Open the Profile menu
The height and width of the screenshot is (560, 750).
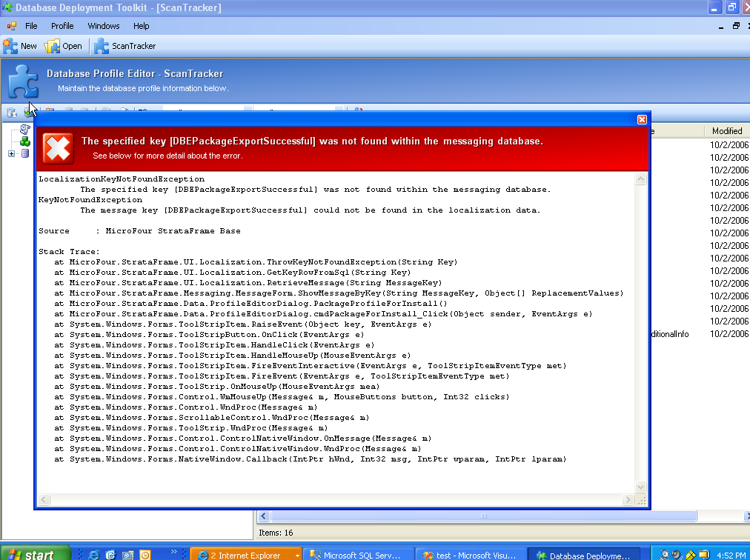62,26
